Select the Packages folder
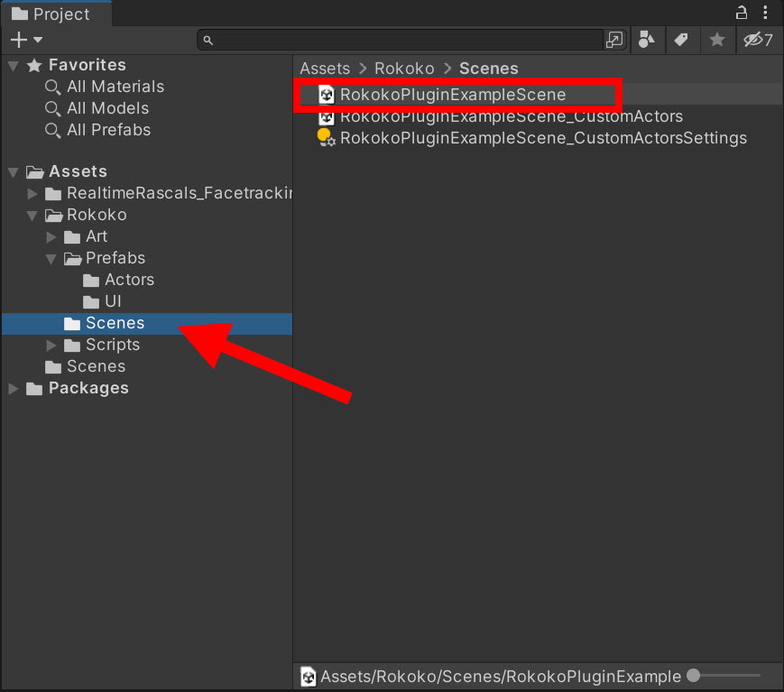The height and width of the screenshot is (692, 784). 78,389
